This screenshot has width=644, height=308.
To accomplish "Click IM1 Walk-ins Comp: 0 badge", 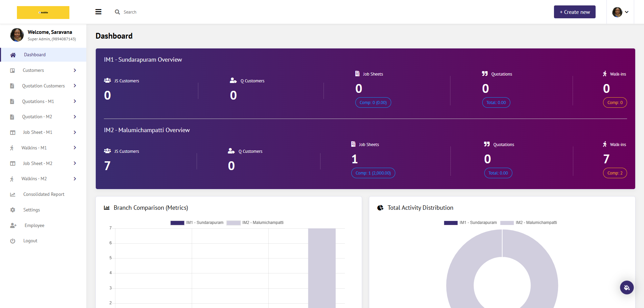I will pyautogui.click(x=615, y=103).
